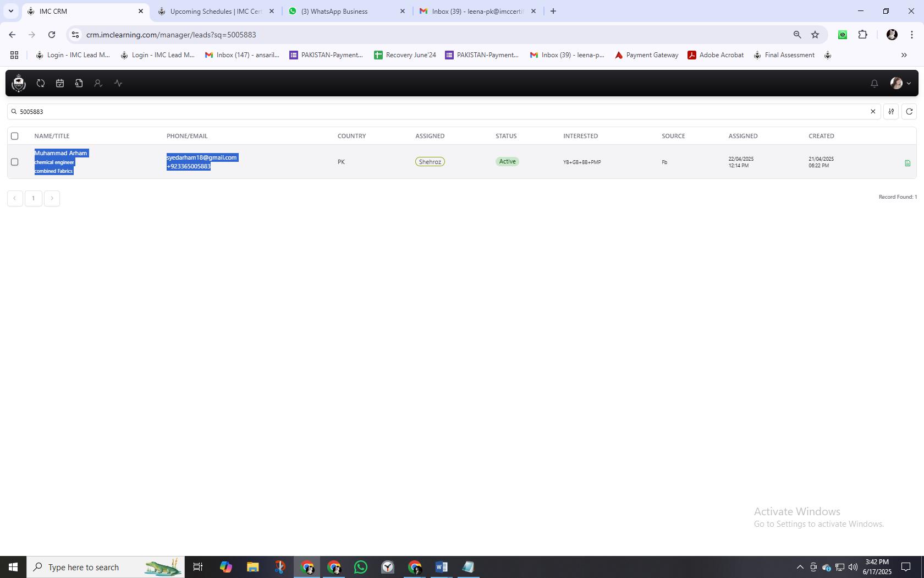924x578 pixels.
Task: Open the user profile icon in navbar
Action: point(98,83)
